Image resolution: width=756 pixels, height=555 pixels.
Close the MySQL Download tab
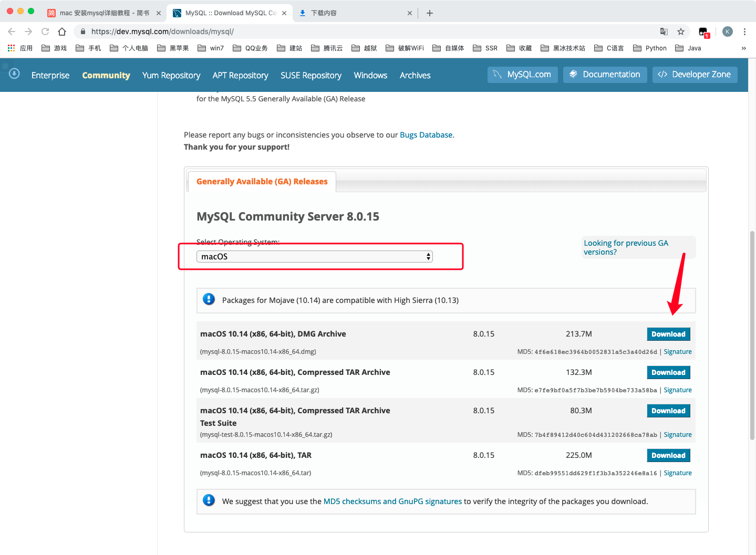pos(284,13)
